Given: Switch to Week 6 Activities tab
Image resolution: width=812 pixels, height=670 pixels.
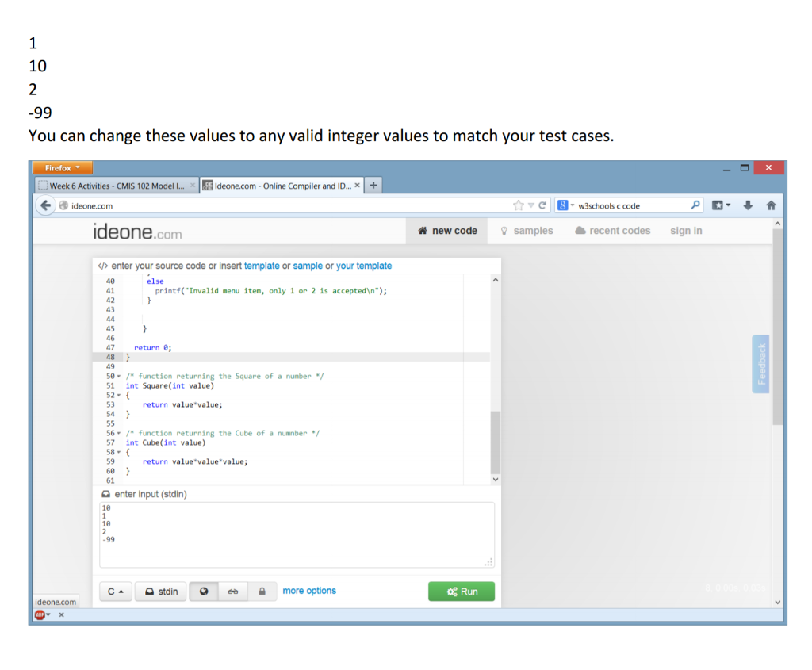Looking at the screenshot, I should (x=115, y=186).
